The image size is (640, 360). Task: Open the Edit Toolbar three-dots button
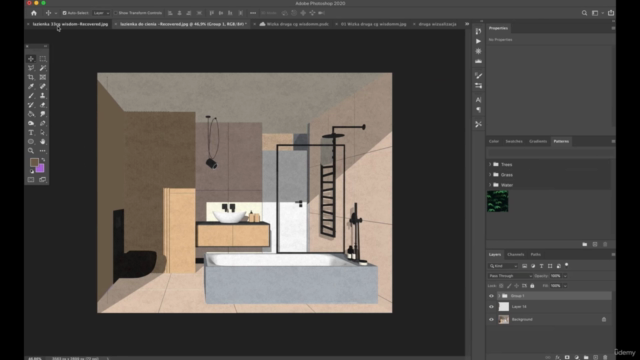click(x=42, y=151)
